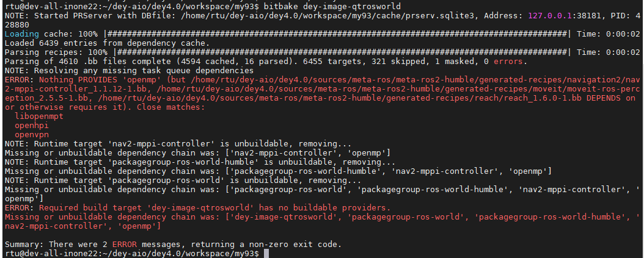Click the 'Summary: There were 2 ERROR' line

pos(173,245)
